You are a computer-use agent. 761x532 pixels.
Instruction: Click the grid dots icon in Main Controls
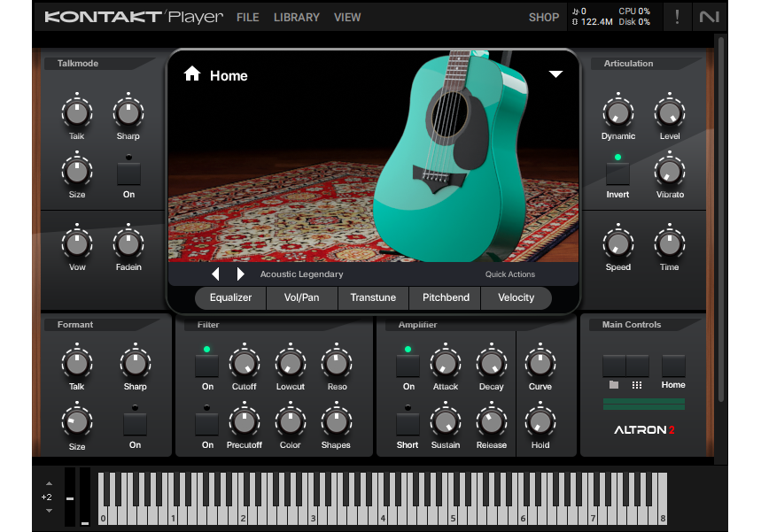click(x=637, y=385)
